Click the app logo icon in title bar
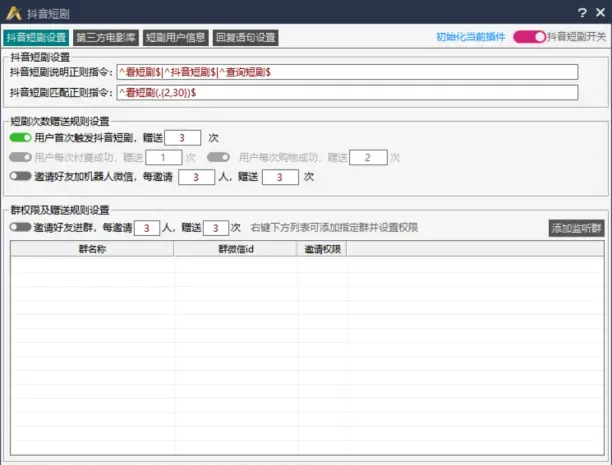This screenshot has width=612, height=465. [x=14, y=13]
